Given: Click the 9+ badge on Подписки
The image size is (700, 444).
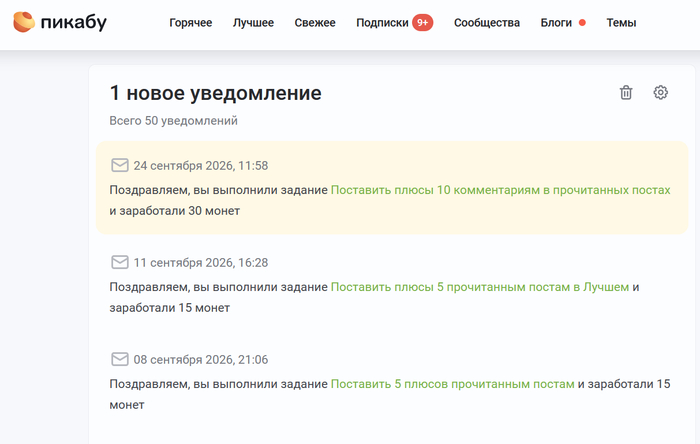Looking at the screenshot, I should click(x=422, y=22).
